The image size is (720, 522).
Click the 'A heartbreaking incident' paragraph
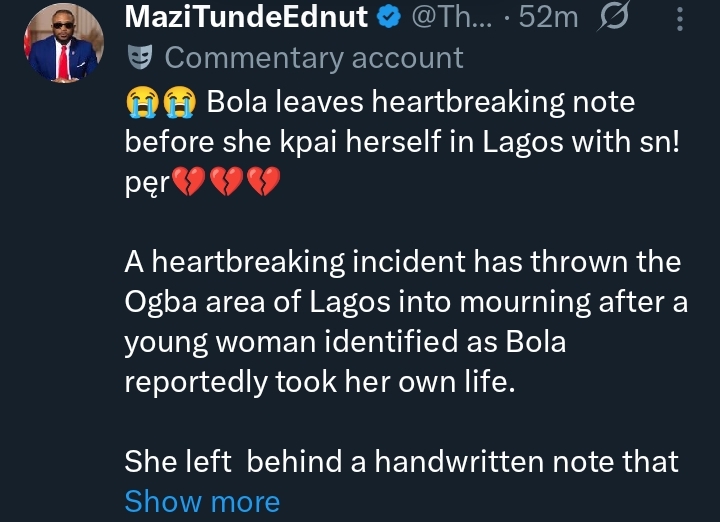click(x=402, y=263)
